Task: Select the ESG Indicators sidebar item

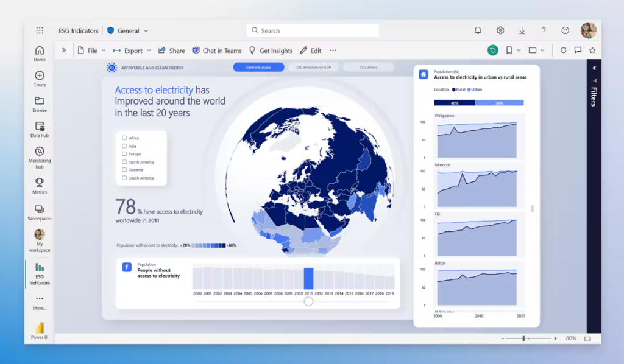Action: coord(39,274)
